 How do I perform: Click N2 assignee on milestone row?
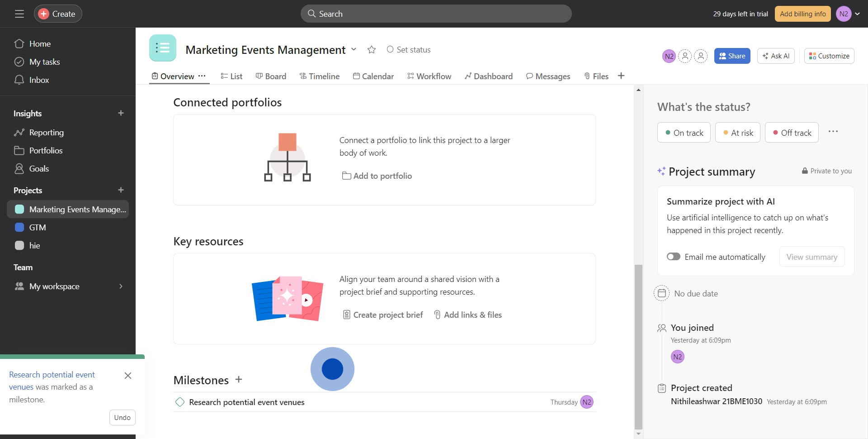587,402
